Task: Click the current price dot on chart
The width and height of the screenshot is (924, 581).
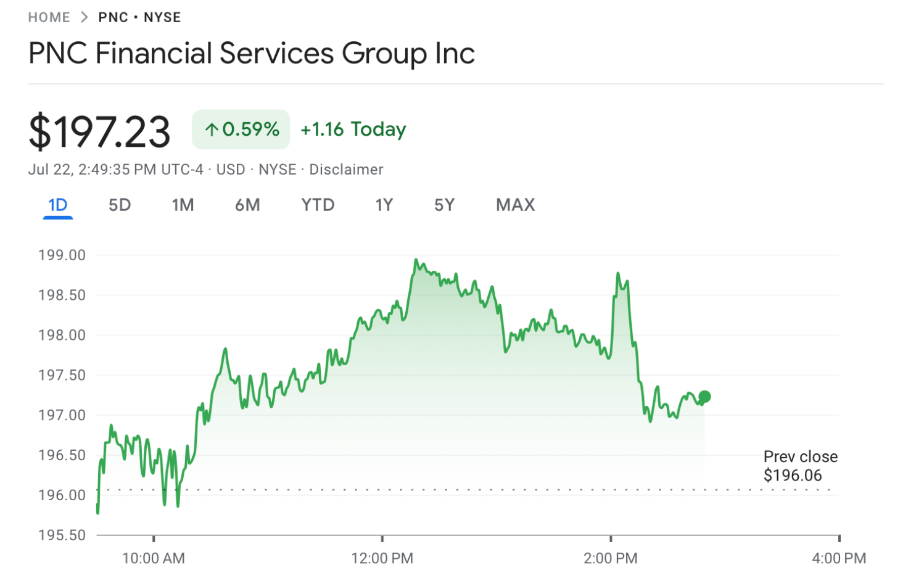Action: [704, 397]
